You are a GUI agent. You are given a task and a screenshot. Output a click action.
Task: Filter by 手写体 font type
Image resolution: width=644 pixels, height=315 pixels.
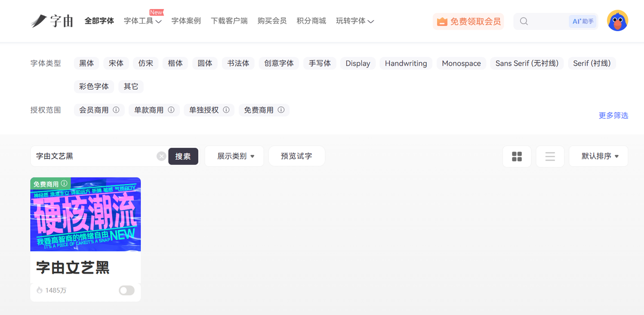320,63
